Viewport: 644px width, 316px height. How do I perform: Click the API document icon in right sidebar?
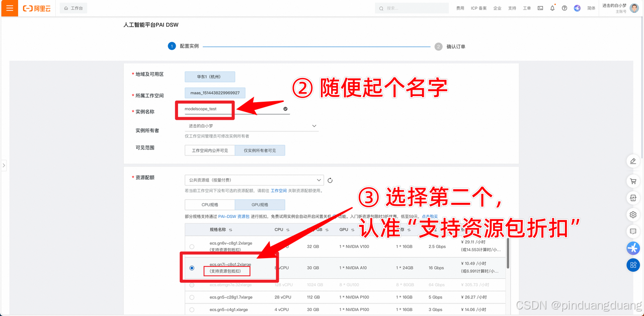pyautogui.click(x=633, y=198)
